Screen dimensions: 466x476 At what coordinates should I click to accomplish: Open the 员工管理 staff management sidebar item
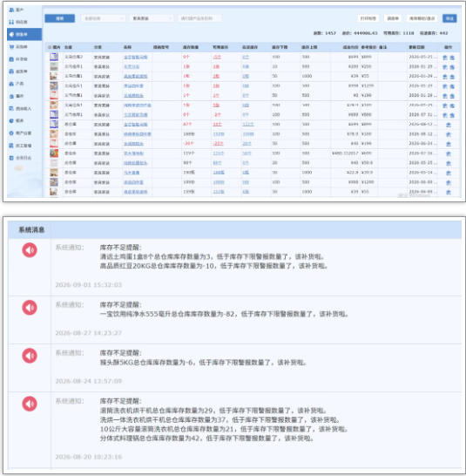coord(20,146)
